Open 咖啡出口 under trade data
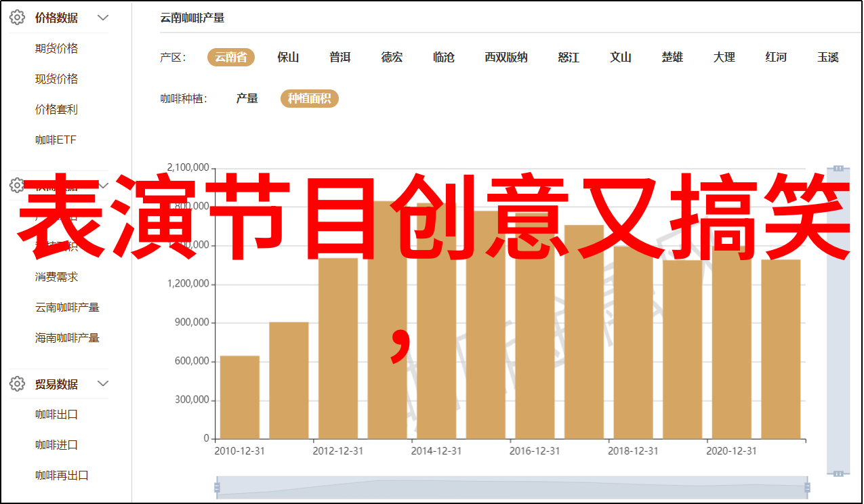864x504 pixels. [x=57, y=415]
